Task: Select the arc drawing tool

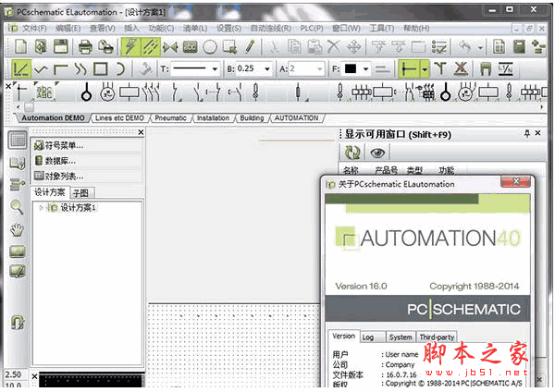Action: [120, 69]
